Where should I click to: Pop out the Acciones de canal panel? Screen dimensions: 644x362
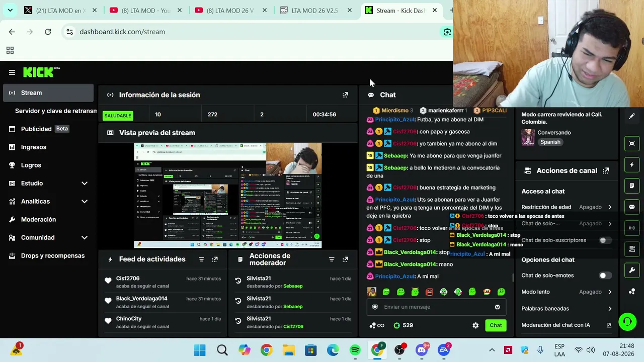(x=606, y=170)
